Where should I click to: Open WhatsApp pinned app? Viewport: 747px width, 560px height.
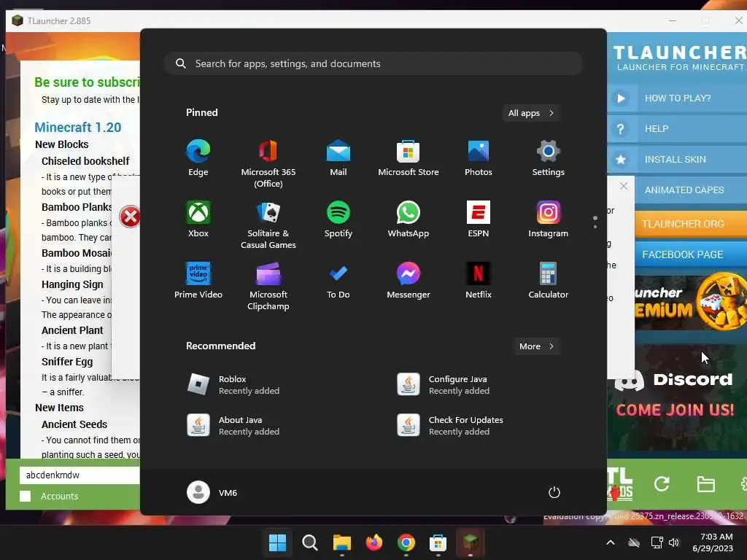(x=409, y=219)
